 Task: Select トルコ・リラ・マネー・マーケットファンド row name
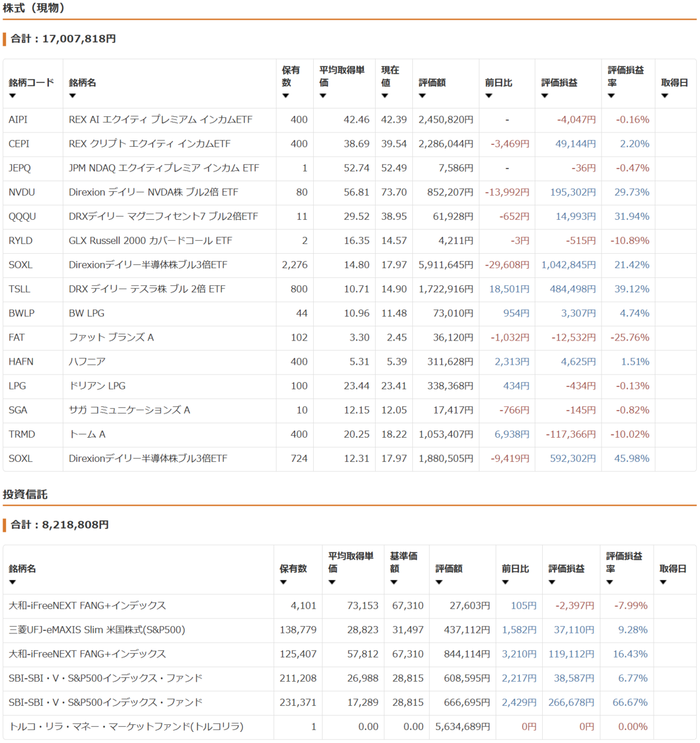(x=126, y=726)
